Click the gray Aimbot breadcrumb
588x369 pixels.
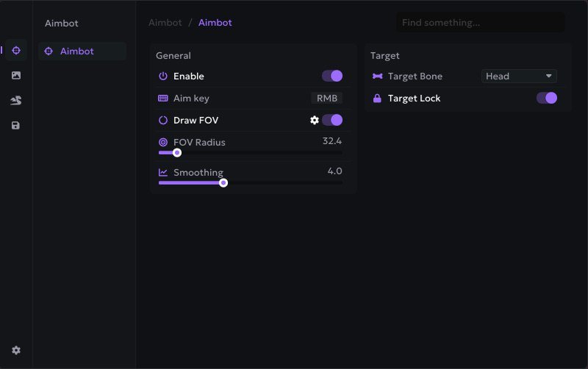pos(165,23)
